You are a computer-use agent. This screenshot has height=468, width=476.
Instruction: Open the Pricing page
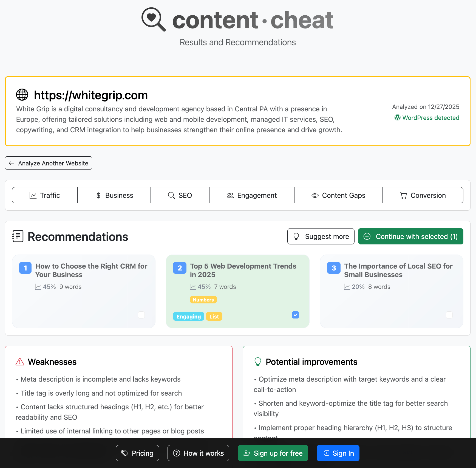(137, 453)
